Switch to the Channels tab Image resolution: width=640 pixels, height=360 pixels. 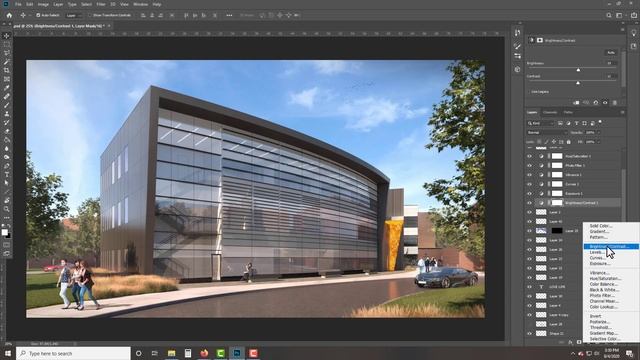point(550,112)
